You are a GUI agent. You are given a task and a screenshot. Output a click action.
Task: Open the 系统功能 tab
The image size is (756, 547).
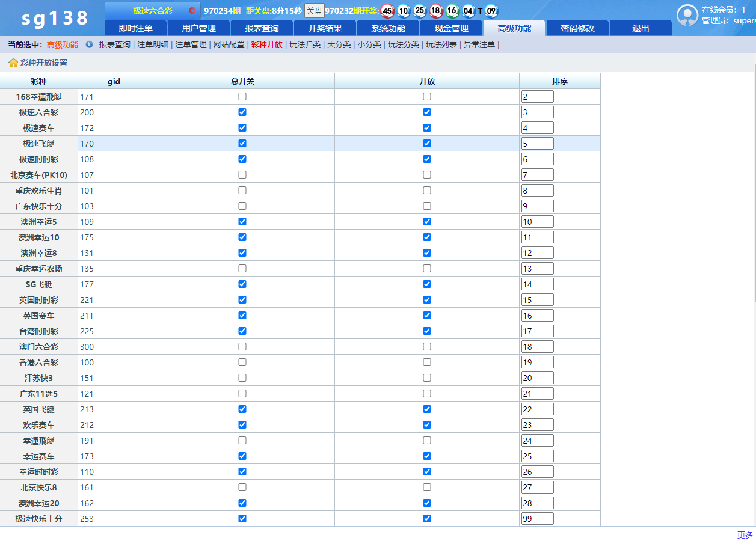(389, 28)
